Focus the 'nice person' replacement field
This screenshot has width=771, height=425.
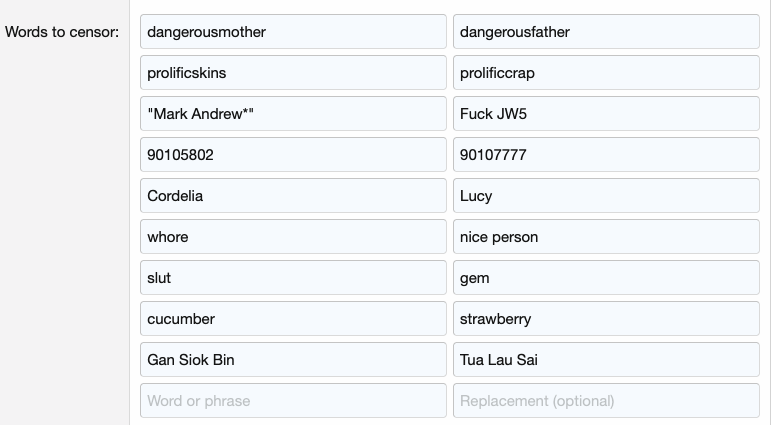point(606,237)
